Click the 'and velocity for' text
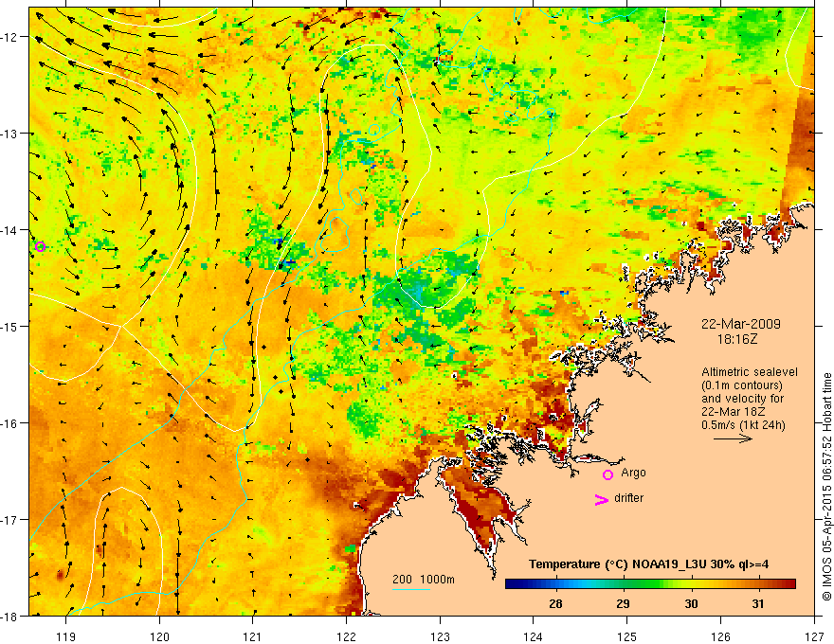The image size is (834, 644). click(742, 399)
